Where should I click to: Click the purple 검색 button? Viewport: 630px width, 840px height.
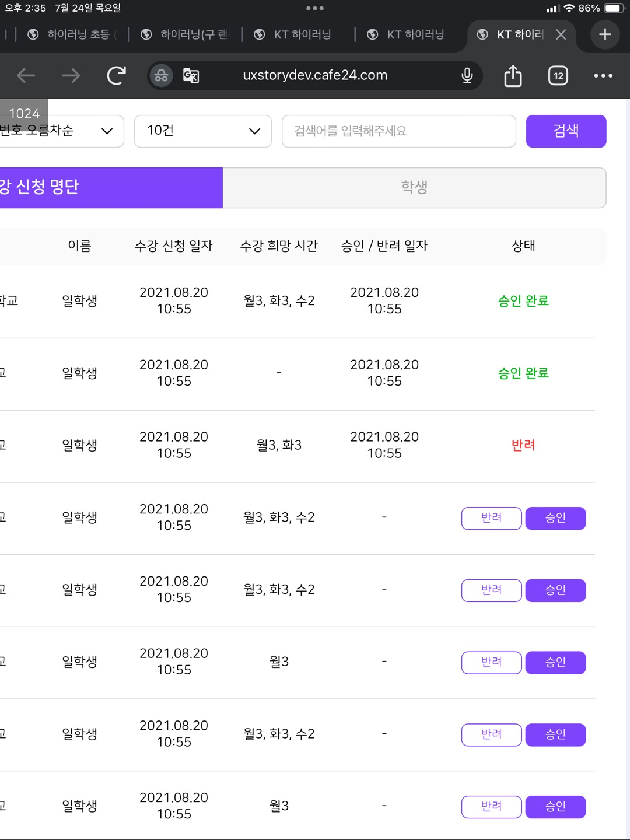coord(566,131)
